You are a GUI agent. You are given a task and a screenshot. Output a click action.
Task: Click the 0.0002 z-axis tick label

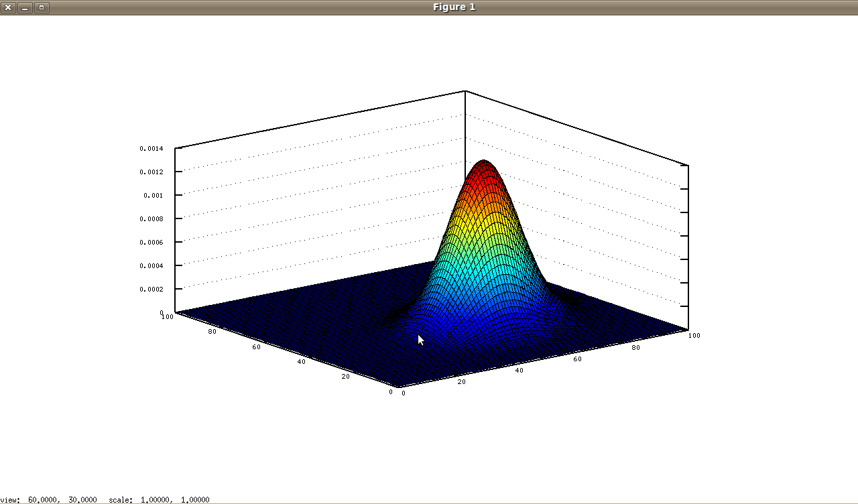click(x=151, y=290)
